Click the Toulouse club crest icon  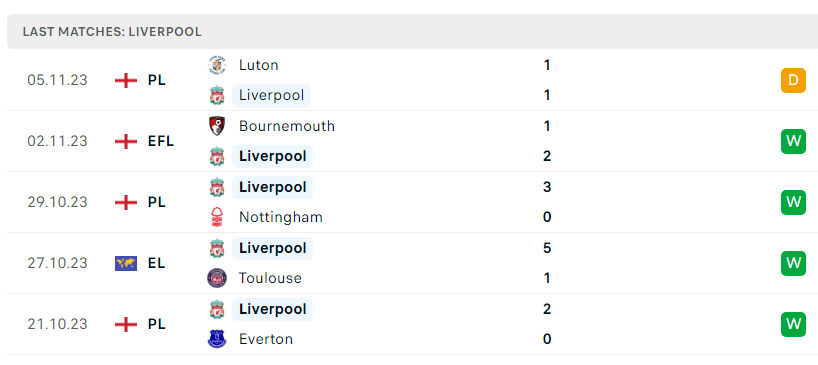[x=217, y=278]
